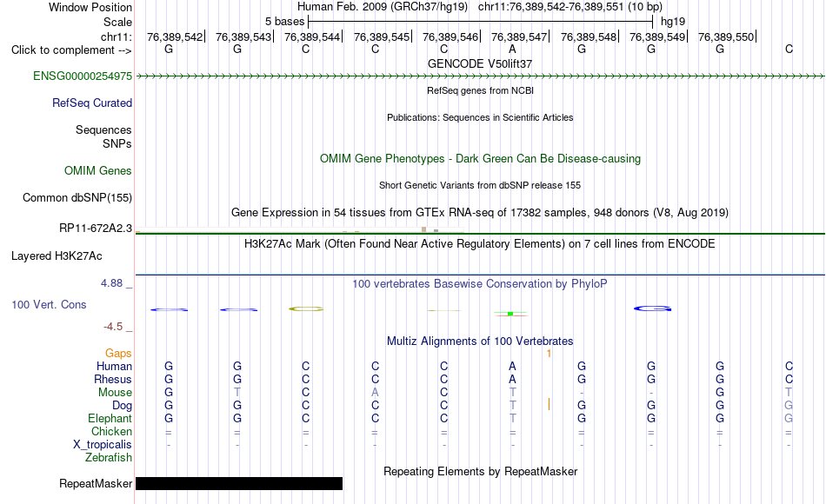This screenshot has width=826, height=504.
Task: Select the Chicken species label
Action: coord(111,431)
